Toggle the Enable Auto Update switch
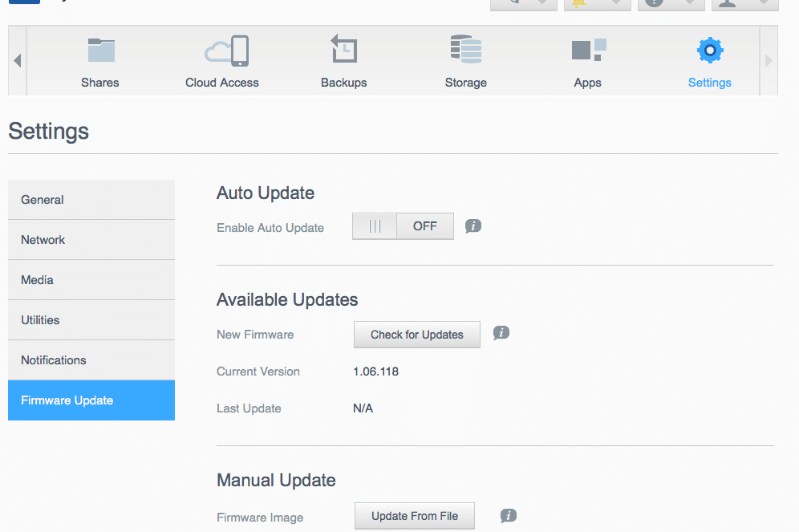 coord(403,226)
